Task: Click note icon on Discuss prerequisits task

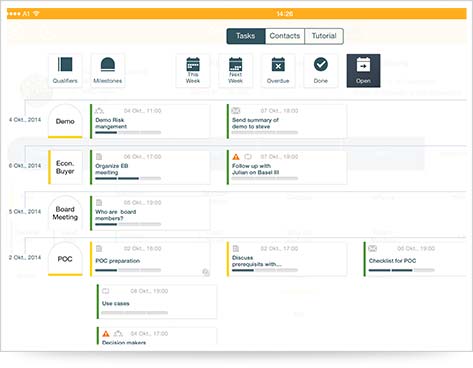Action: point(236,249)
